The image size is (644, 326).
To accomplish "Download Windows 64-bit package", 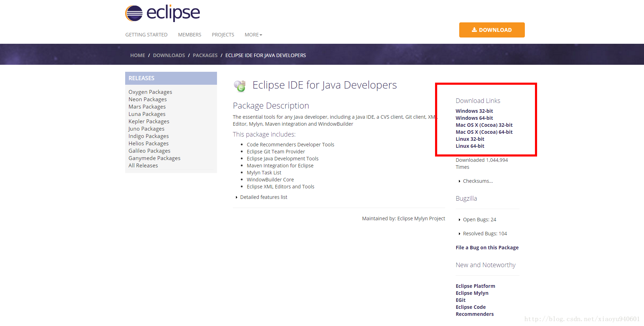I will (x=474, y=118).
